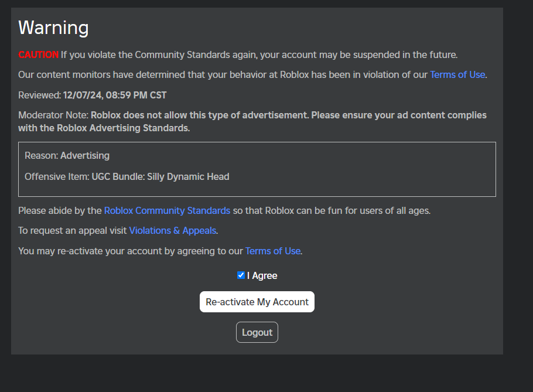
Task: Click the red CAUTION label
Action: 38,55
